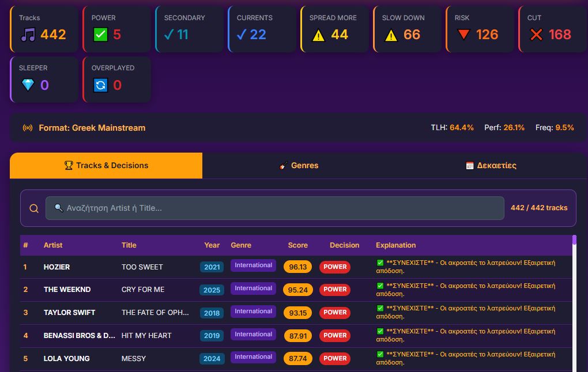This screenshot has height=372, width=588.
Task: Click International genre tag for TOO SWEET
Action: point(253,265)
